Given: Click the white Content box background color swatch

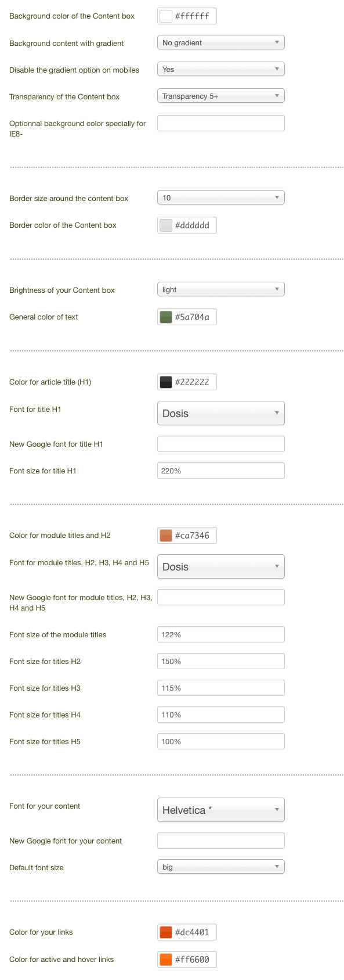Looking at the screenshot, I should click(x=166, y=16).
